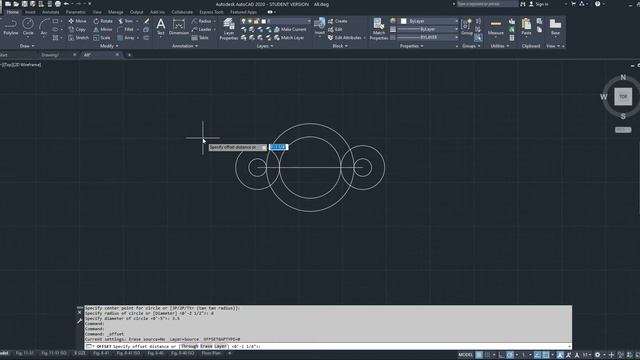Select the Text annotation tool
The height and width of the screenshot is (360, 640).
point(161,27)
